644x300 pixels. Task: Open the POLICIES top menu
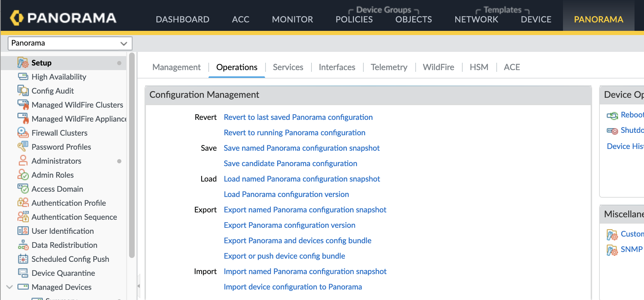[x=354, y=19]
